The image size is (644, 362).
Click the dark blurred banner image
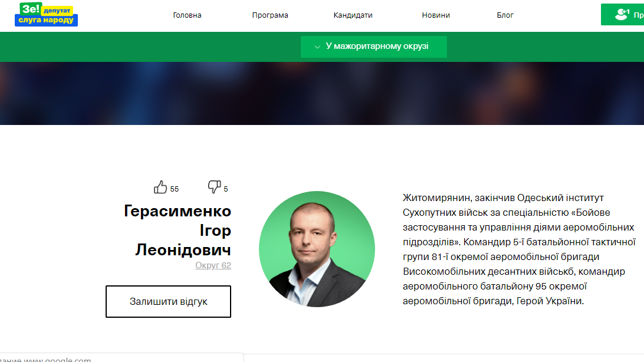point(322,93)
